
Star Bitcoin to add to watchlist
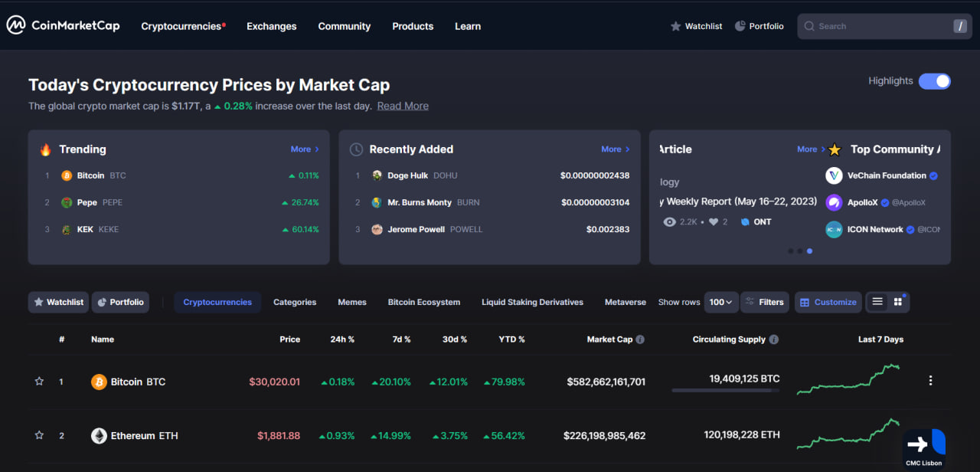point(39,382)
